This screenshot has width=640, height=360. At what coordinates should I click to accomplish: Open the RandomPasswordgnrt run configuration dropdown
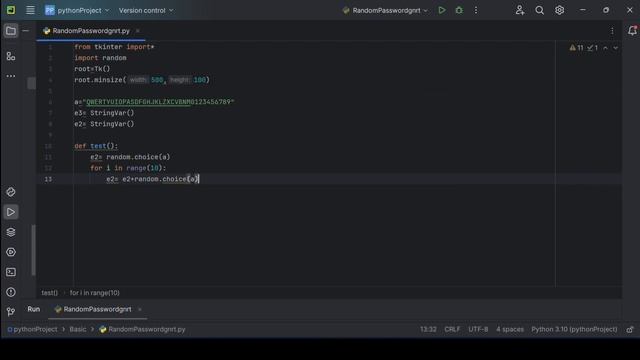[x=385, y=10]
